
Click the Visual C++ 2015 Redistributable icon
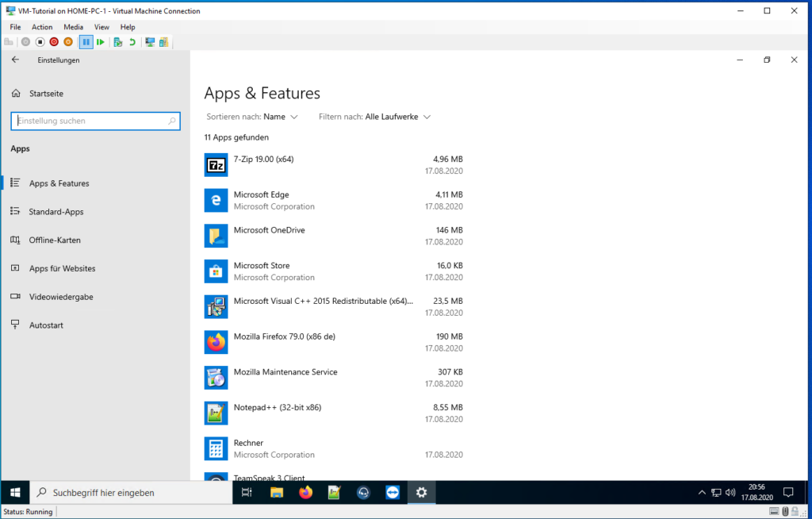coord(216,307)
